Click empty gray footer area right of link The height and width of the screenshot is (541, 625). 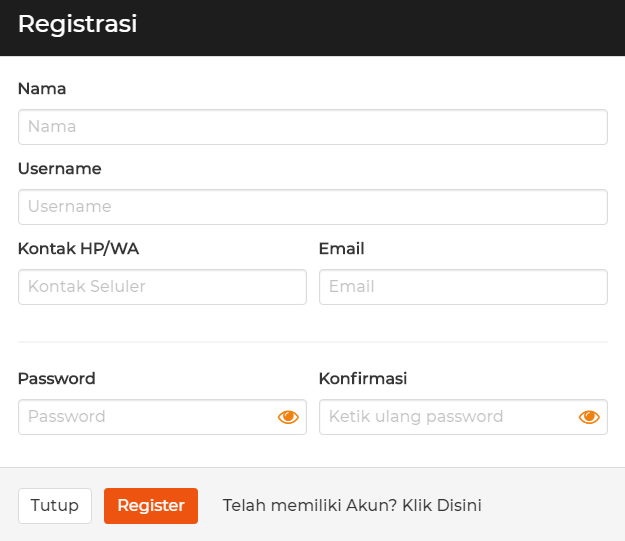[555, 506]
